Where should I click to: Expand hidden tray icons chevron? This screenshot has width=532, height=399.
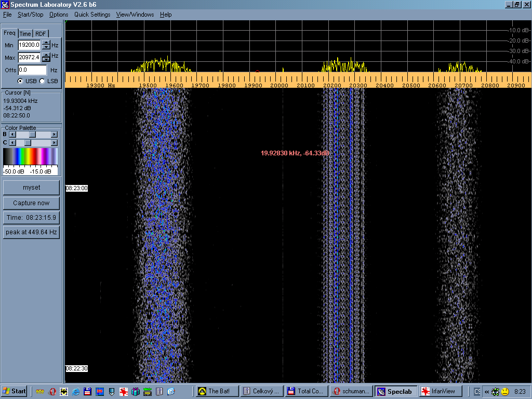click(x=486, y=392)
